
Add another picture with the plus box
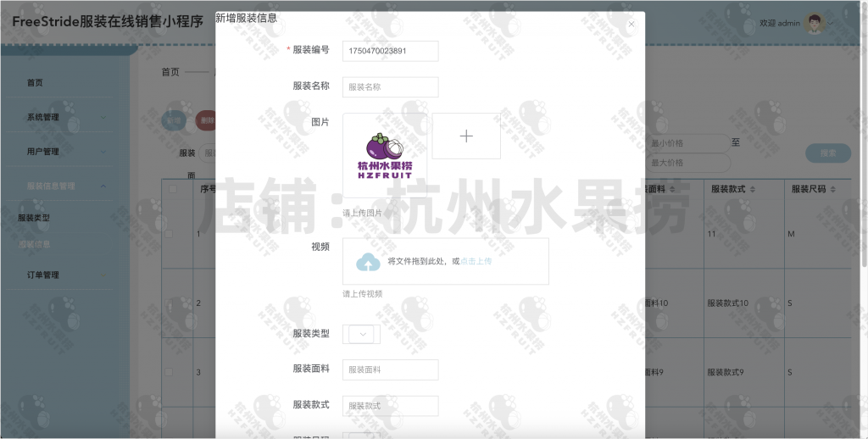[466, 136]
